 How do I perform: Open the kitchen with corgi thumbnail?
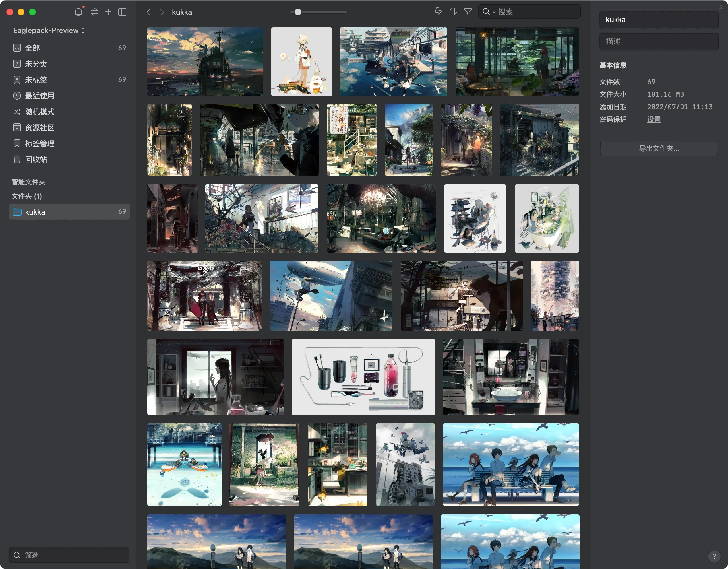[337, 465]
